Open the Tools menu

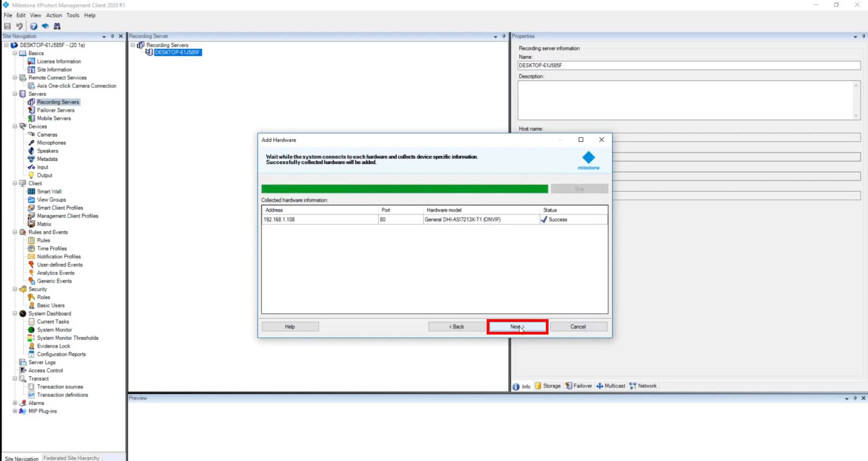click(73, 15)
